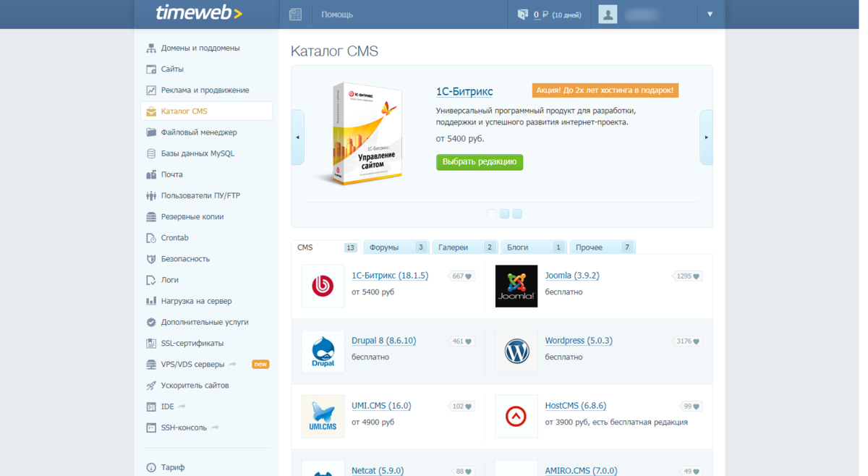Click the Нагрузка на сервер graph icon
Image resolution: width=868 pixels, height=476 pixels.
click(151, 301)
